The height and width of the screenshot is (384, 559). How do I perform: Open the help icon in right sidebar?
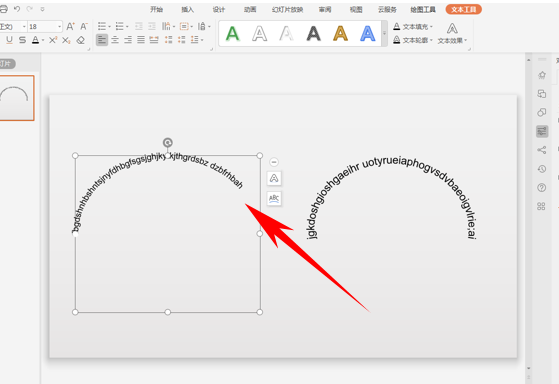(542, 188)
